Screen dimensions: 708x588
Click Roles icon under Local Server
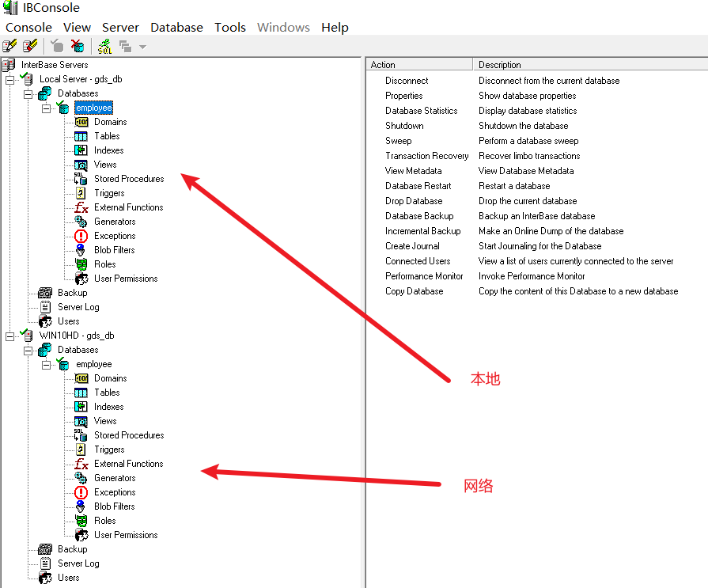(x=81, y=264)
